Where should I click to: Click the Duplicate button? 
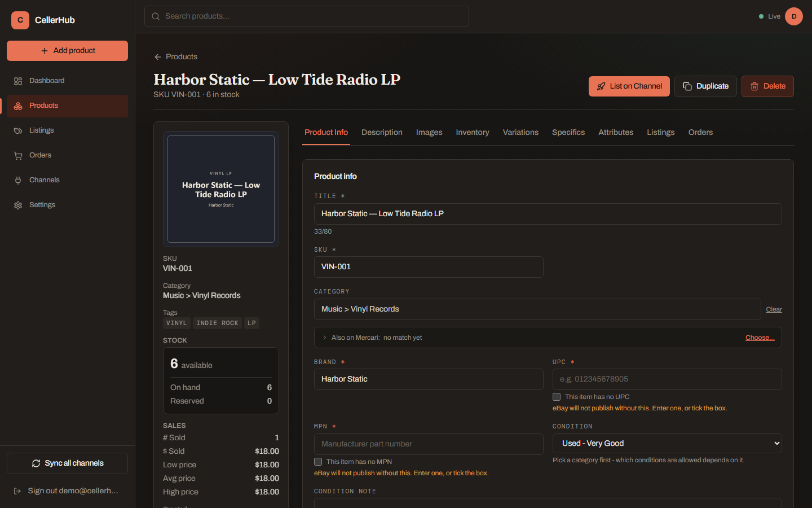point(705,86)
